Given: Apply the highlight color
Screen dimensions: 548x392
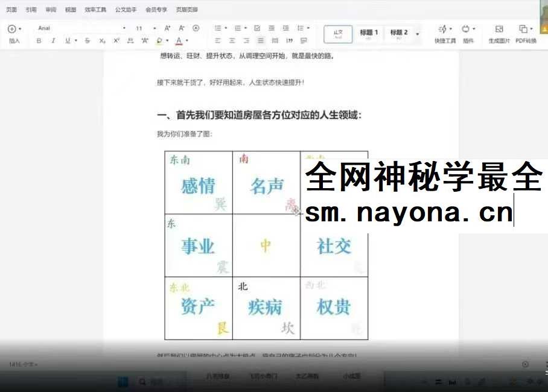Looking at the screenshot, I should [x=159, y=41].
